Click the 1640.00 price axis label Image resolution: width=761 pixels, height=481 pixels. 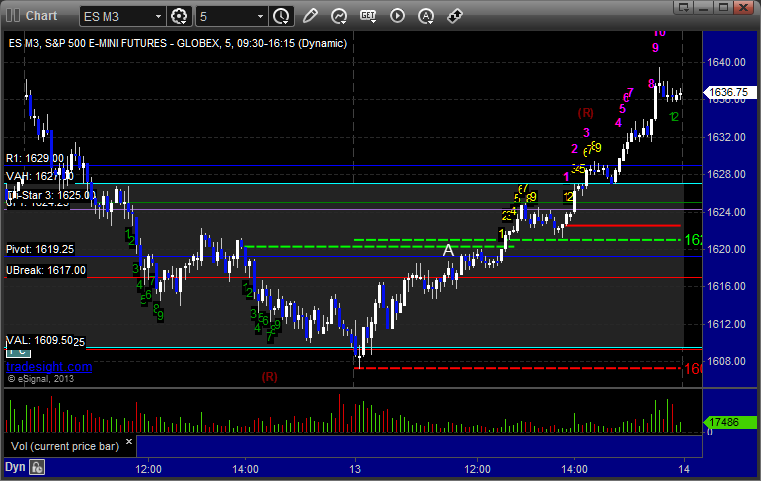tap(726, 62)
